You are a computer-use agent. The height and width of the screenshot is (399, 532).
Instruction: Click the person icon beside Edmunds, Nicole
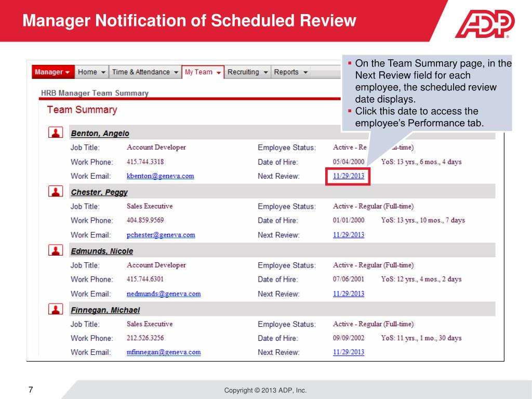tap(56, 250)
